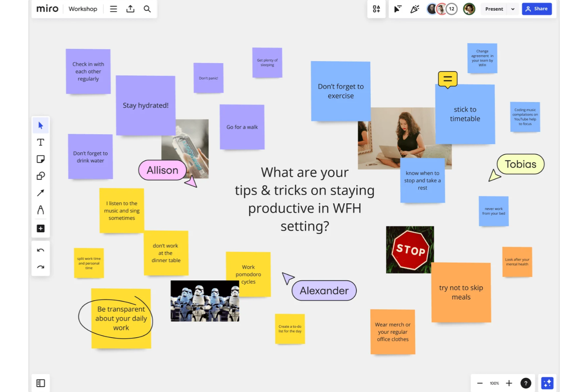Open the main menu hamburger icon
Image resolution: width=588 pixels, height=392 pixels.
point(113,9)
